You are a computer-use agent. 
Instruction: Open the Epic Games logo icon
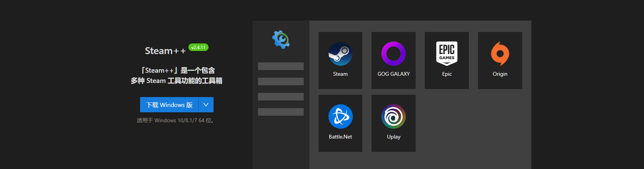[x=446, y=53]
